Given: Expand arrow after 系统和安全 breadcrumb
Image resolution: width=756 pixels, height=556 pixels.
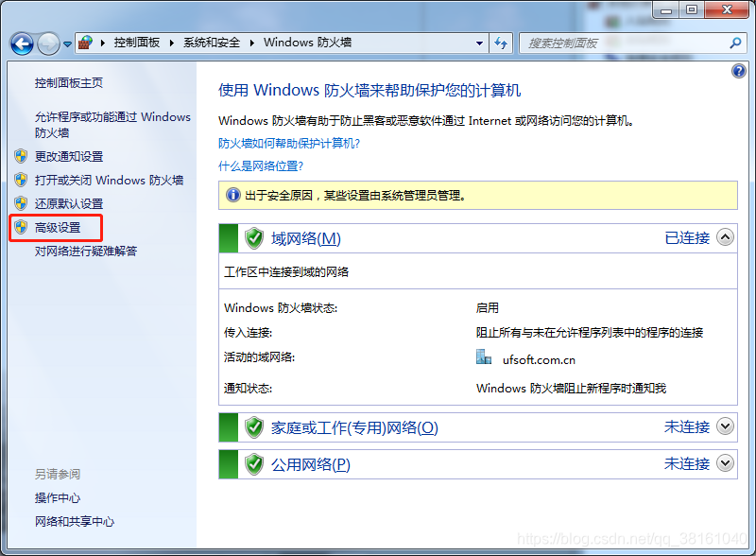Looking at the screenshot, I should [x=251, y=43].
